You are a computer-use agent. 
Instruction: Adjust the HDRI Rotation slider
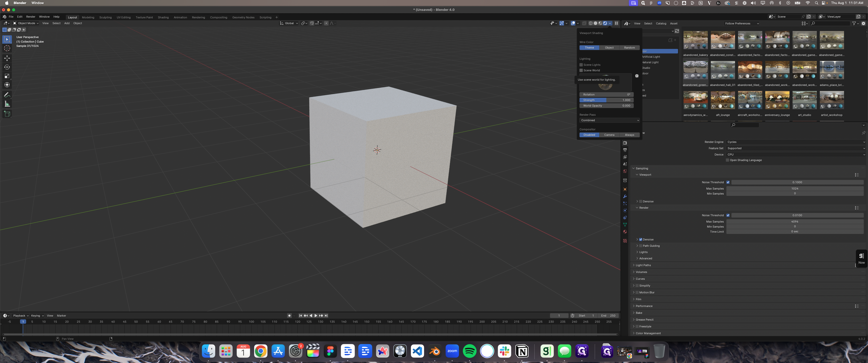click(x=607, y=95)
